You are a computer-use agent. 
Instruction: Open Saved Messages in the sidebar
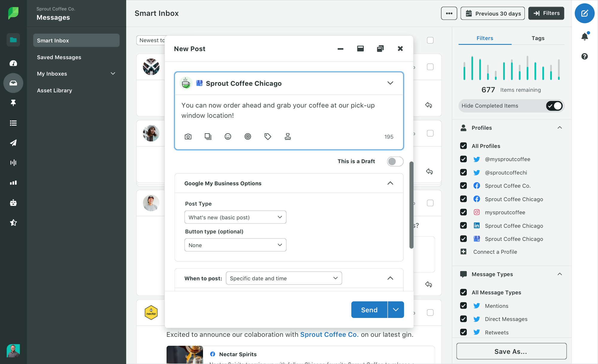[59, 57]
